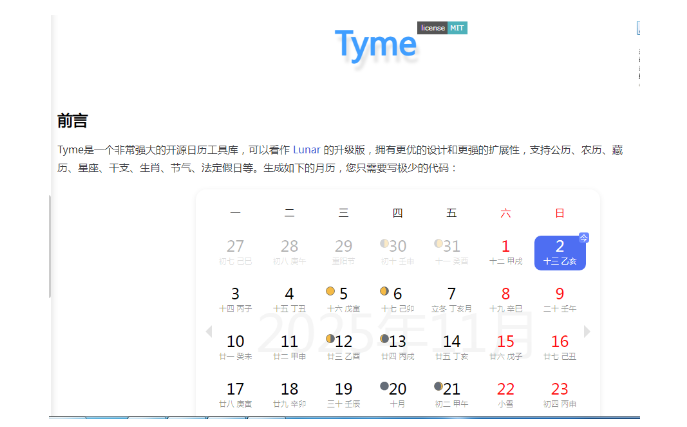687x427 pixels.
Task: Select date 14 in the calendar
Action: (x=452, y=348)
